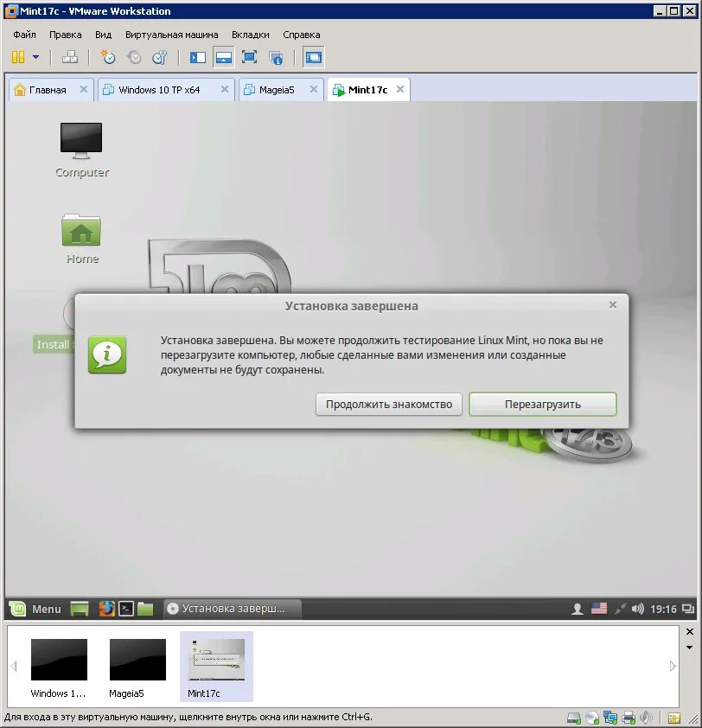Image resolution: width=702 pixels, height=728 pixels.
Task: Close the Mageia5 tab
Action: coord(314,89)
